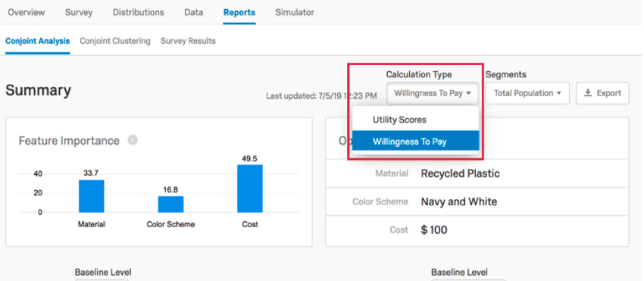This screenshot has width=644, height=281.
Task: Open the Distributions tab
Action: (139, 12)
